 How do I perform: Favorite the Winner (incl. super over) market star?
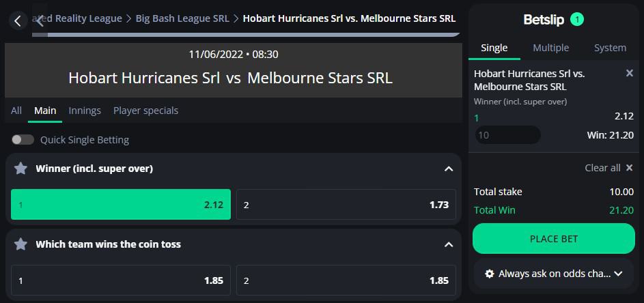point(20,169)
